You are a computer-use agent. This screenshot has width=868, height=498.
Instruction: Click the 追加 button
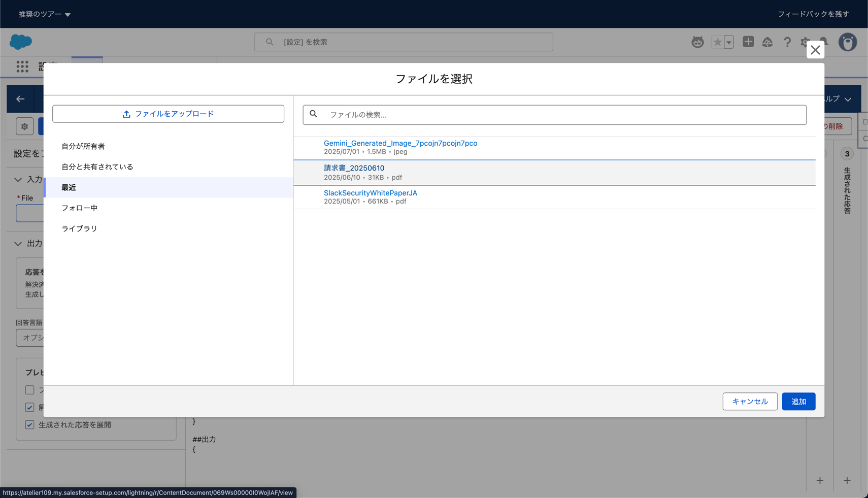click(798, 402)
